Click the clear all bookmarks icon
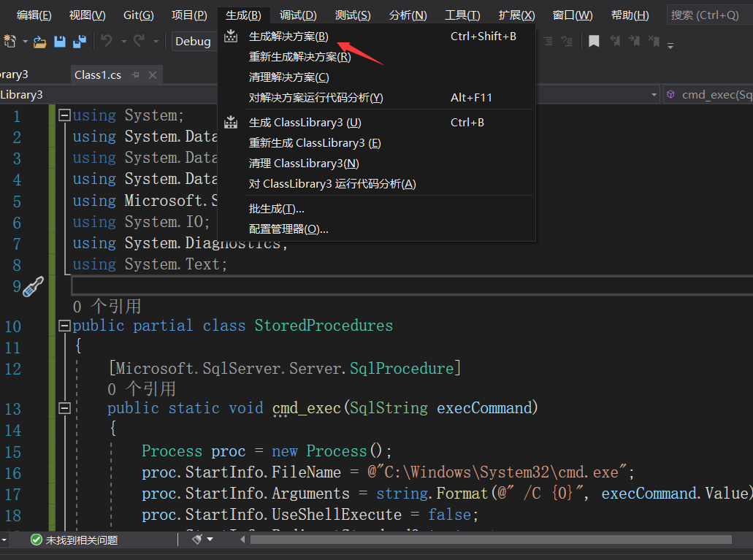 click(654, 42)
